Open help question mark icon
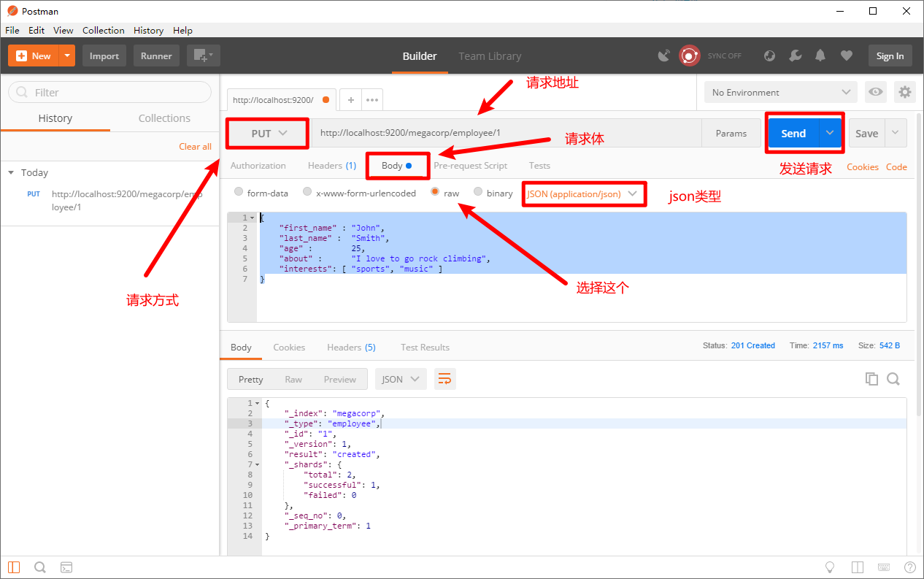This screenshot has height=579, width=924. pyautogui.click(x=910, y=567)
